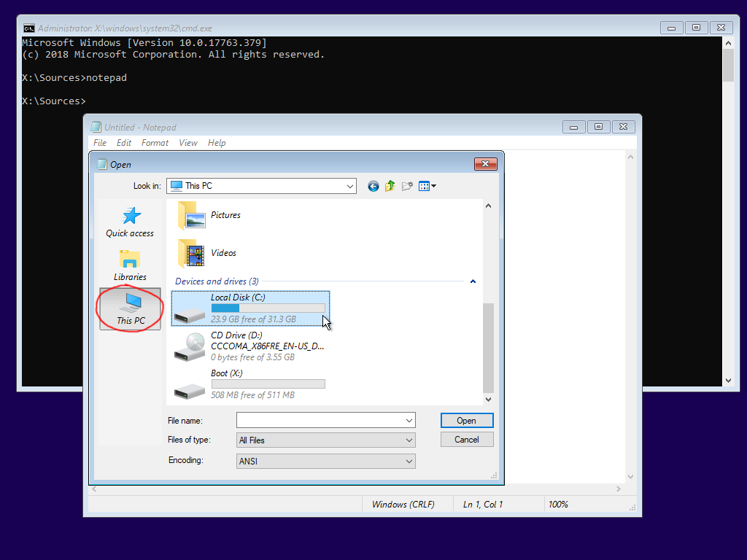Select the Pictures folder
Screen dimensions: 747x560
226,215
